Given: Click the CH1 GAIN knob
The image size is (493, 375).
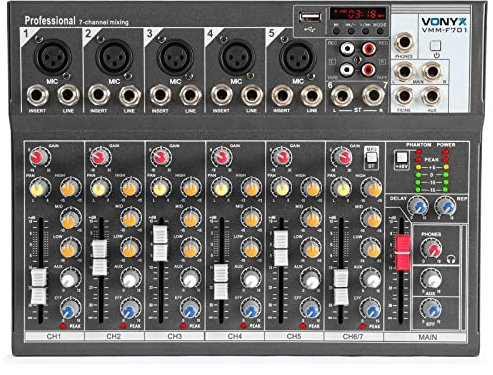Looking at the screenshot, I should click(40, 157).
